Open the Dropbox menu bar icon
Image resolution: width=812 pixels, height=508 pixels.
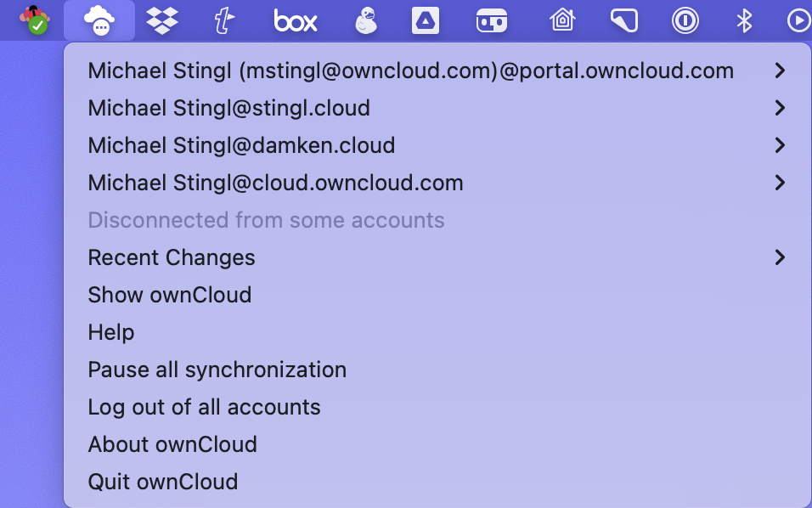(161, 20)
